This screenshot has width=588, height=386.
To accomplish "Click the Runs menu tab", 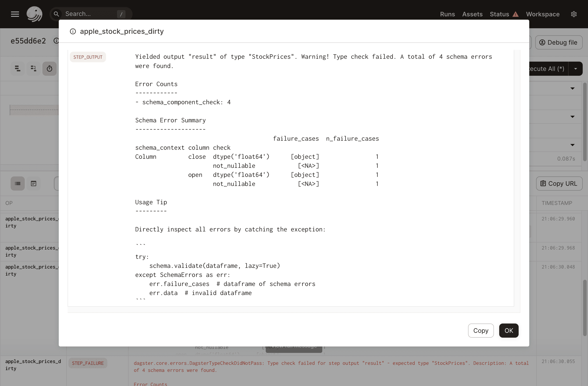I will pyautogui.click(x=448, y=14).
